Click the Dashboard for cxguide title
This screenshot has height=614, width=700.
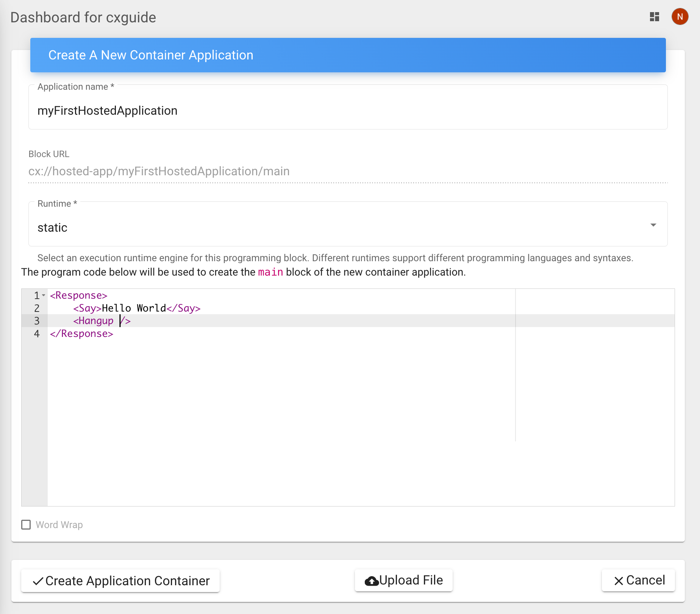(x=83, y=17)
